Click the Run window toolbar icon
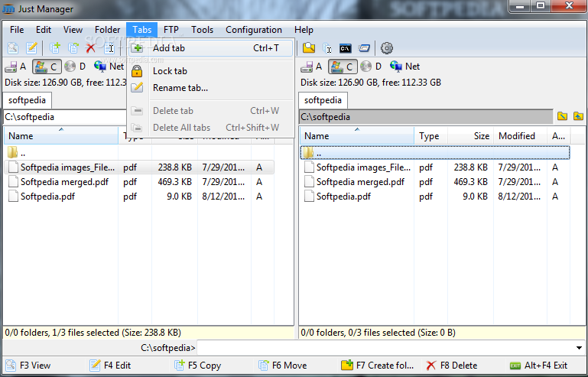This screenshot has height=377, width=588. pyautogui.click(x=364, y=48)
